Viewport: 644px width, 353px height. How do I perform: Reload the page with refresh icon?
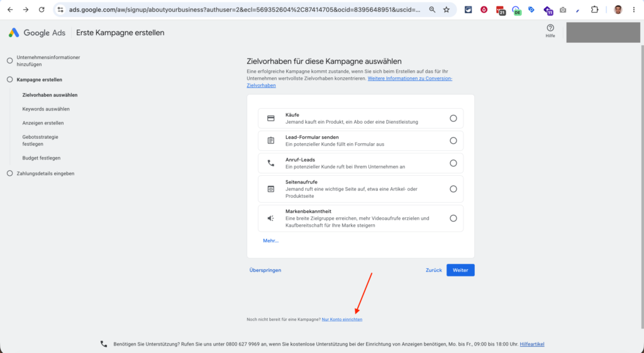[x=42, y=9]
